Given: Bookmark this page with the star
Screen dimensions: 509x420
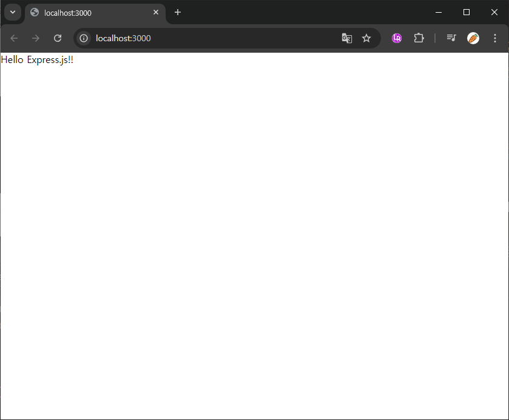Looking at the screenshot, I should click(366, 38).
